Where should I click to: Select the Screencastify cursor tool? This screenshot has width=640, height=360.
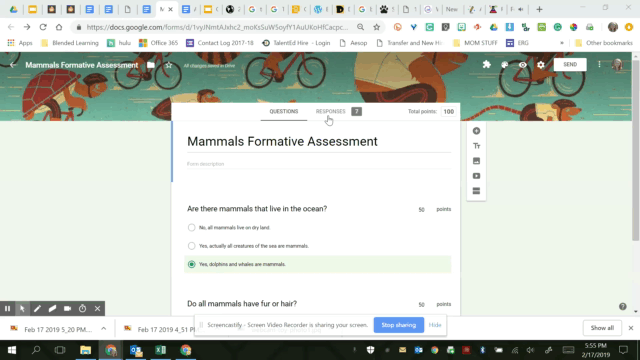click(x=22, y=309)
